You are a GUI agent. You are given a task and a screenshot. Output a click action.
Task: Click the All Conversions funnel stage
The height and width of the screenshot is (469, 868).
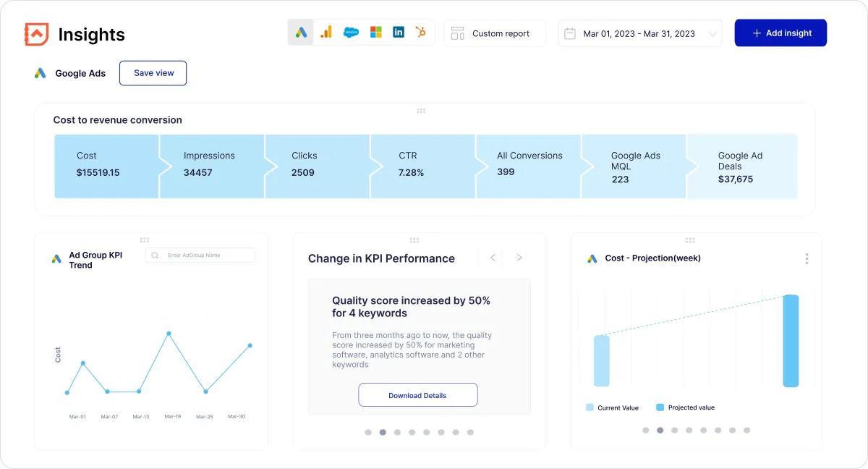(x=529, y=166)
